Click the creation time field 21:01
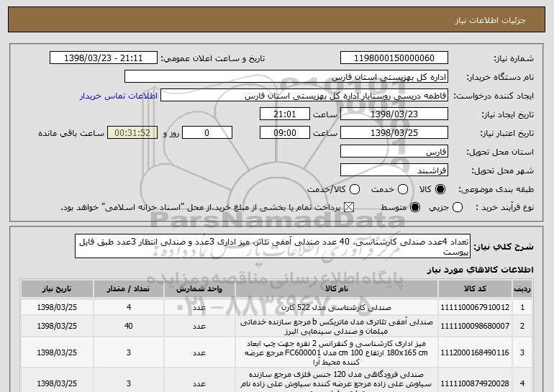The image size is (554, 392). coord(285,114)
